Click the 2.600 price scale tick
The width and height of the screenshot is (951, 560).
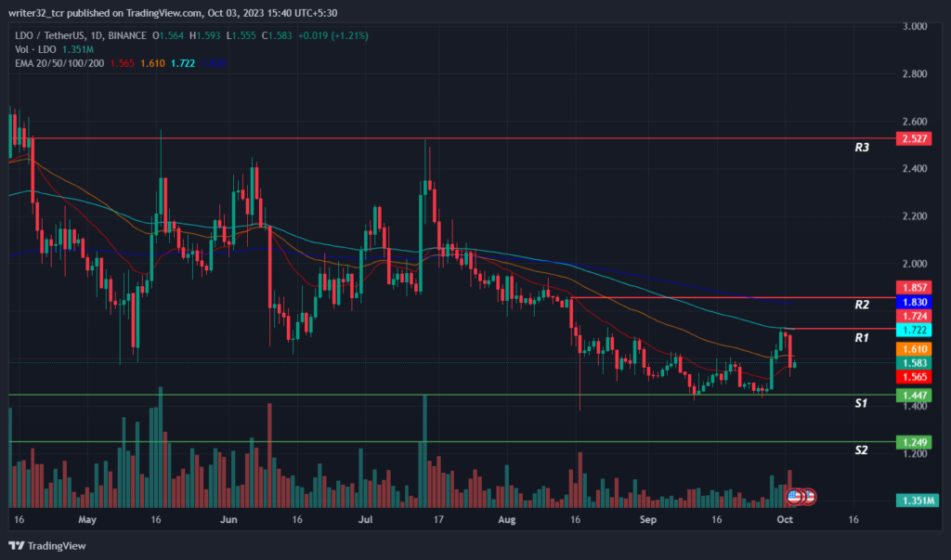(915, 122)
